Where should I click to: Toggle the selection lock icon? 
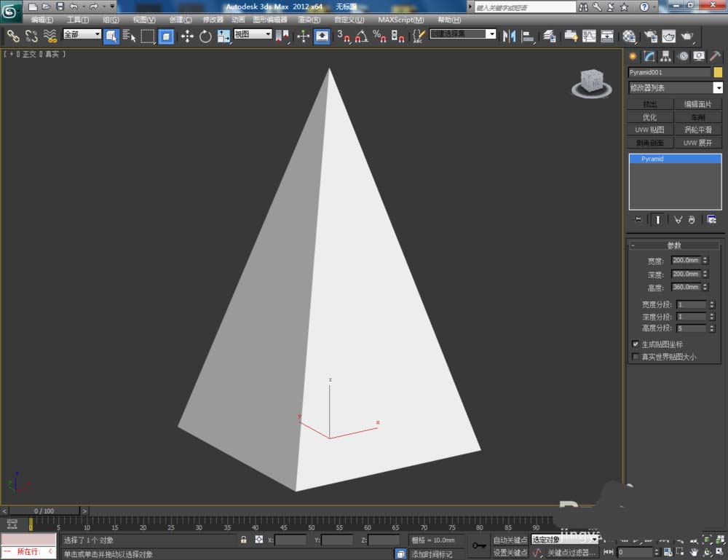[244, 540]
